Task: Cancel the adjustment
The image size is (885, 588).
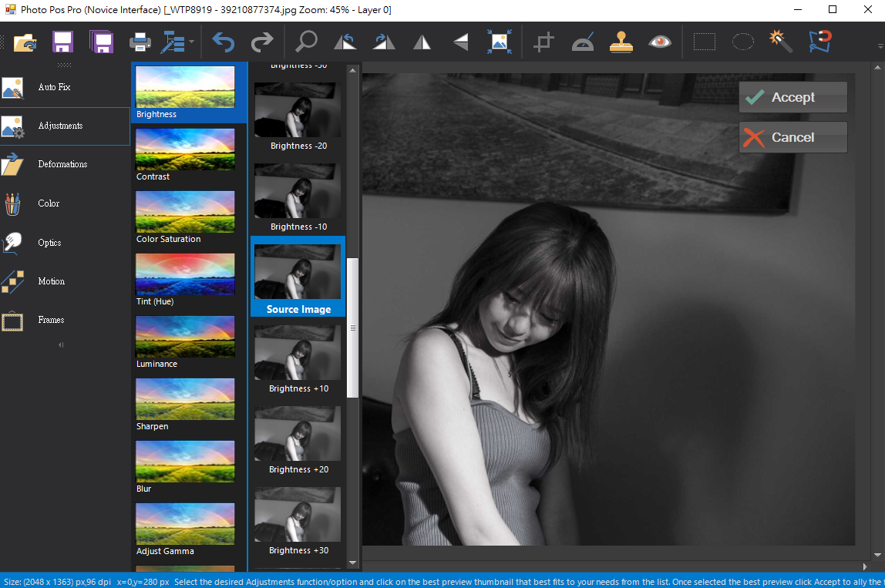Action: [x=792, y=138]
